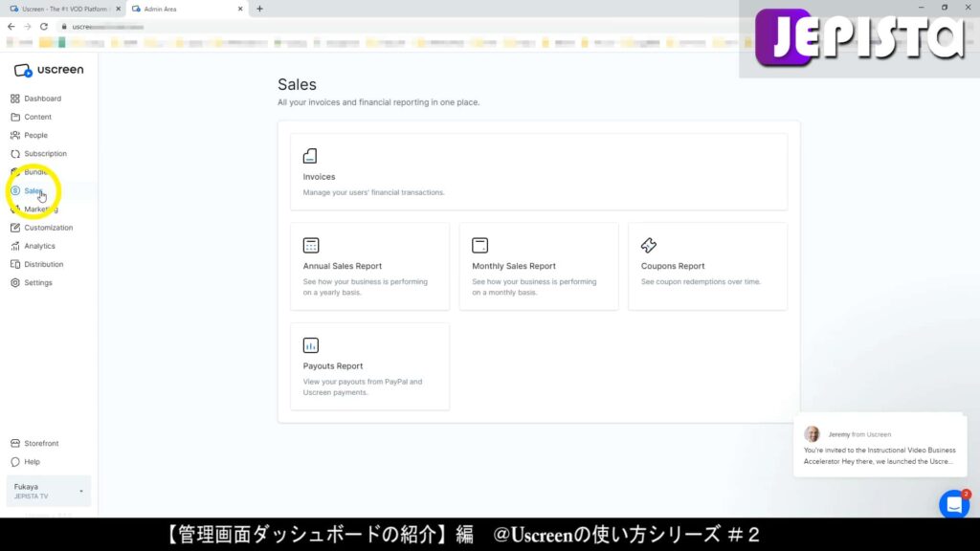Click the Subscription icon in sidebar
Viewport: 980px width, 551px height.
tap(15, 154)
